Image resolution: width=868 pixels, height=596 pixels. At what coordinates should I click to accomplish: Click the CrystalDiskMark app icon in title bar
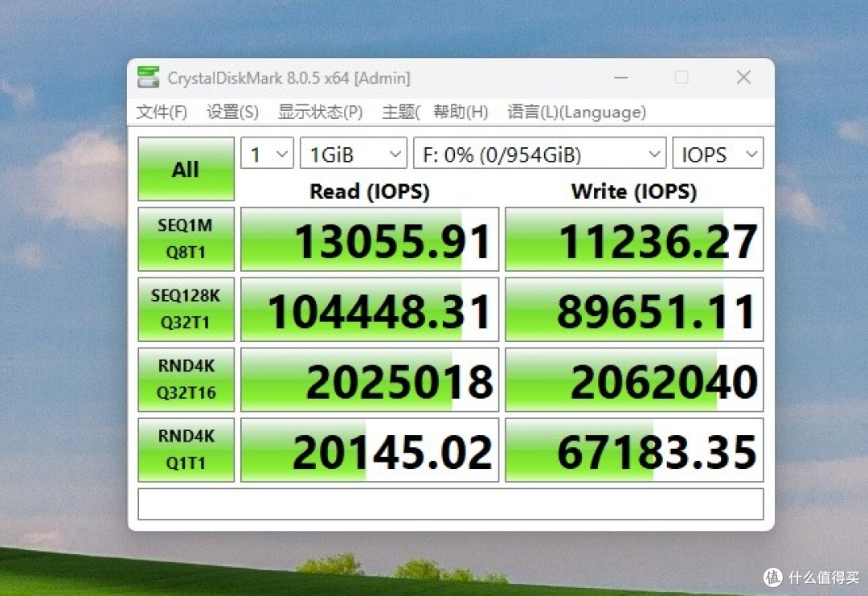click(x=149, y=77)
